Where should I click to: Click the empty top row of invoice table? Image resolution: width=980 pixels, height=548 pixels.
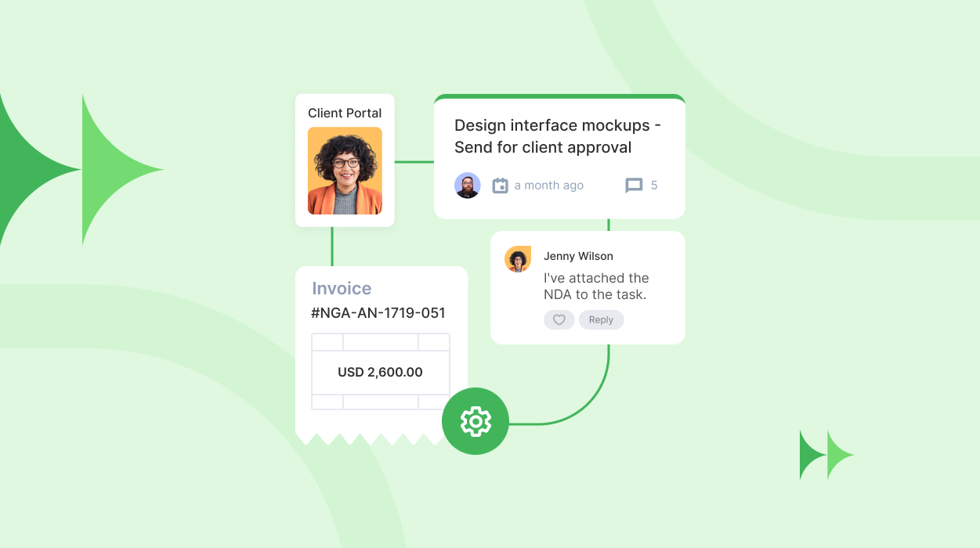380,342
